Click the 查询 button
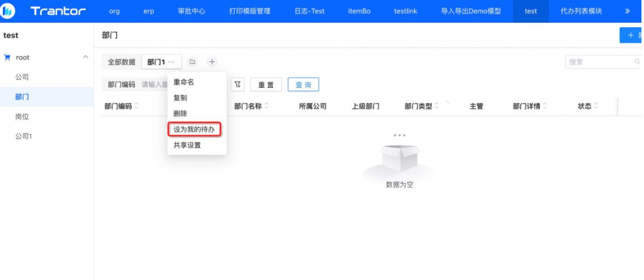The image size is (644, 280). point(303,85)
